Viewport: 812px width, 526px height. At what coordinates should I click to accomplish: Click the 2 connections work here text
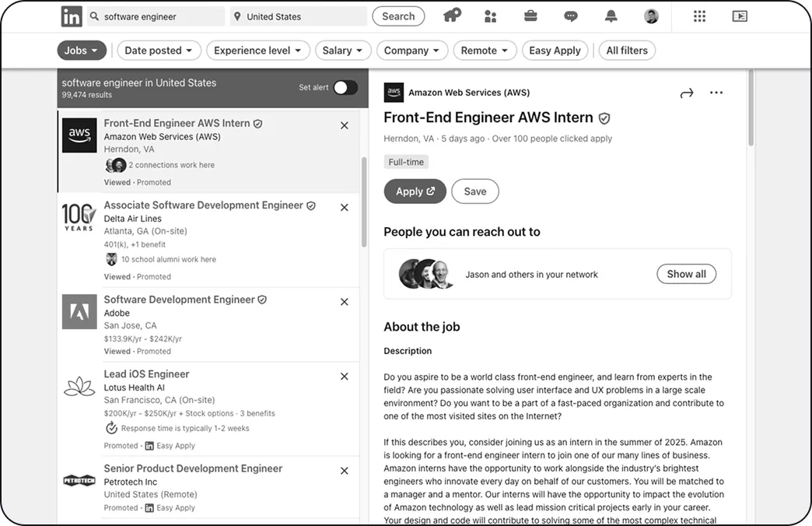click(171, 165)
